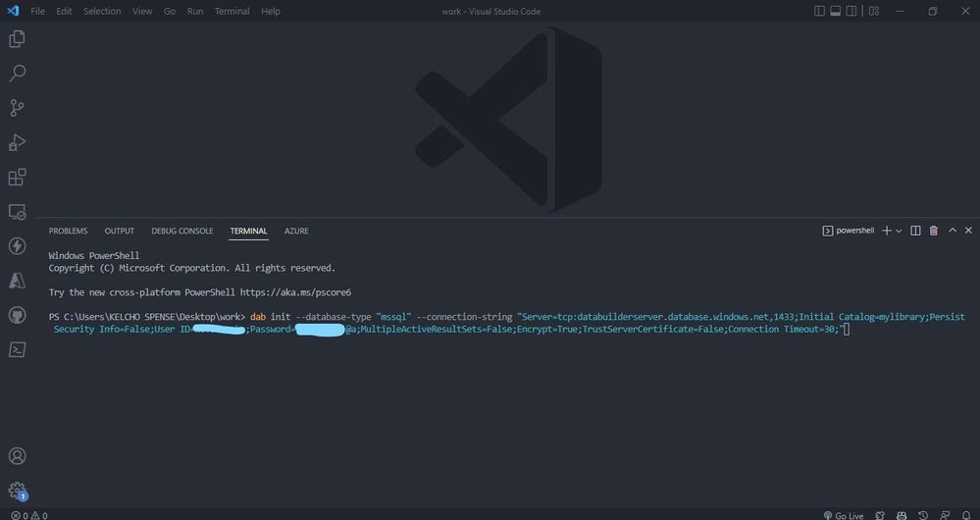Toggle the secondary side bar layout
Image resolution: width=980 pixels, height=520 pixels.
[x=851, y=11]
